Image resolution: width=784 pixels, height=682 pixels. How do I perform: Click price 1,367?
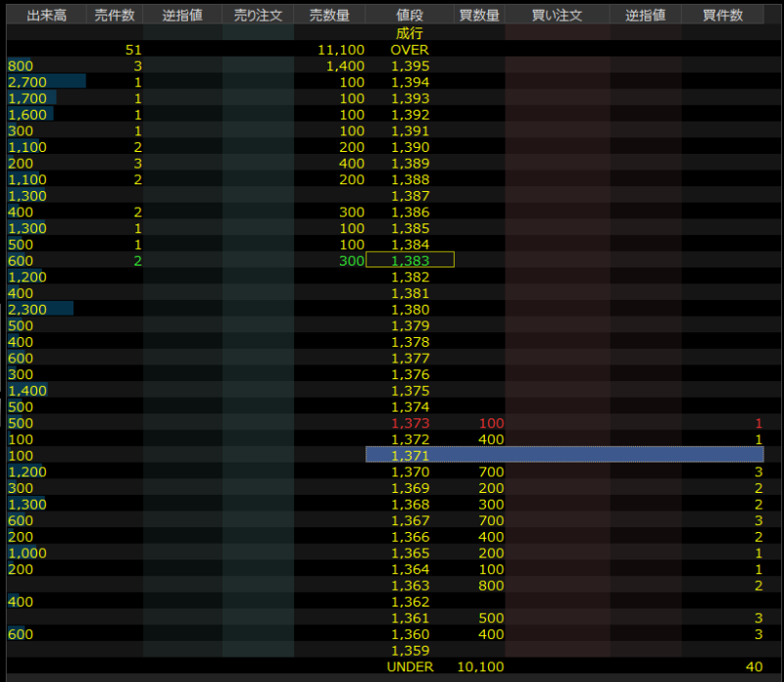pos(410,520)
